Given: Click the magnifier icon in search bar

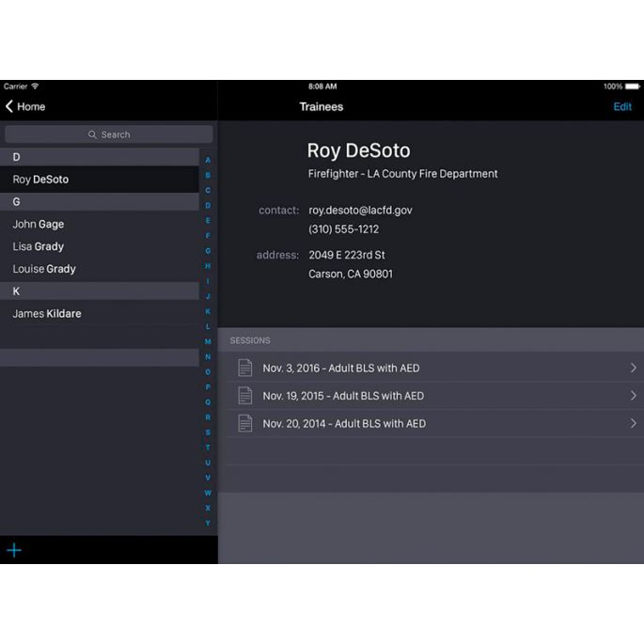Looking at the screenshot, I should [x=92, y=134].
